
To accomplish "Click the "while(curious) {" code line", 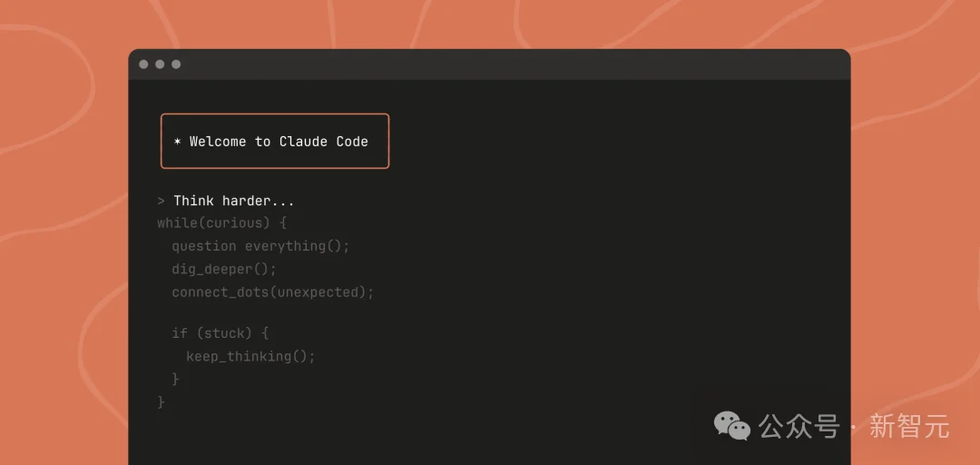I will pyautogui.click(x=221, y=223).
